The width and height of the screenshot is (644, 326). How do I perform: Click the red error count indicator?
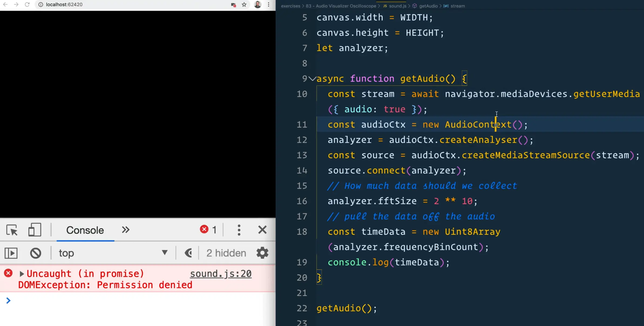(x=208, y=230)
